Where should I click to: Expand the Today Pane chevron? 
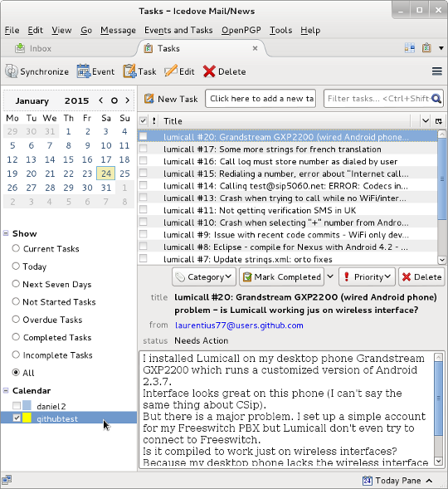pyautogui.click(x=429, y=481)
